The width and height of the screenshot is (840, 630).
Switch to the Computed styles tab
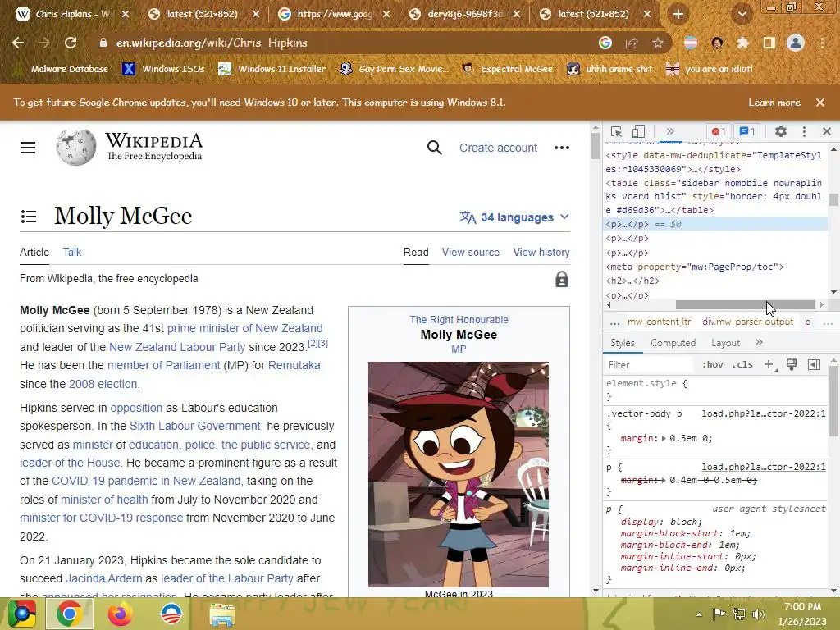(x=673, y=343)
